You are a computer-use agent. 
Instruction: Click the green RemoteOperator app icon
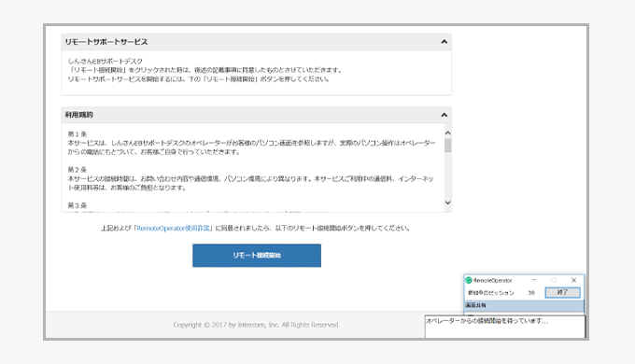[469, 280]
